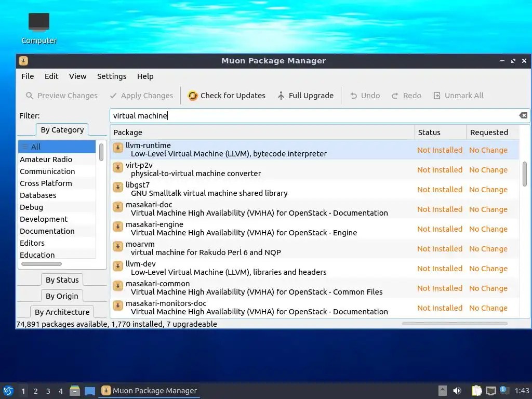Switch to the By Status filter tab

pyautogui.click(x=62, y=280)
